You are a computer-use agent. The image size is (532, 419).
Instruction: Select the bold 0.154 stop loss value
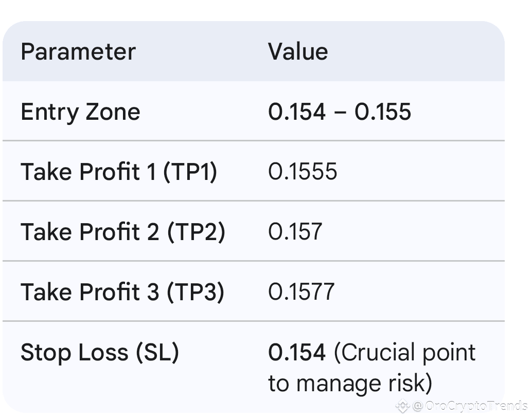(x=297, y=352)
